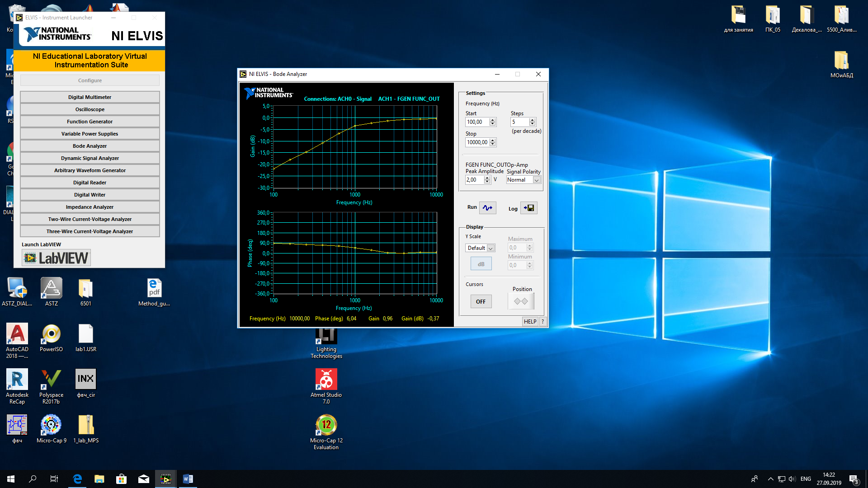This screenshot has height=488, width=868.
Task: Click Bode Analyzer in the launcher
Action: coord(90,146)
